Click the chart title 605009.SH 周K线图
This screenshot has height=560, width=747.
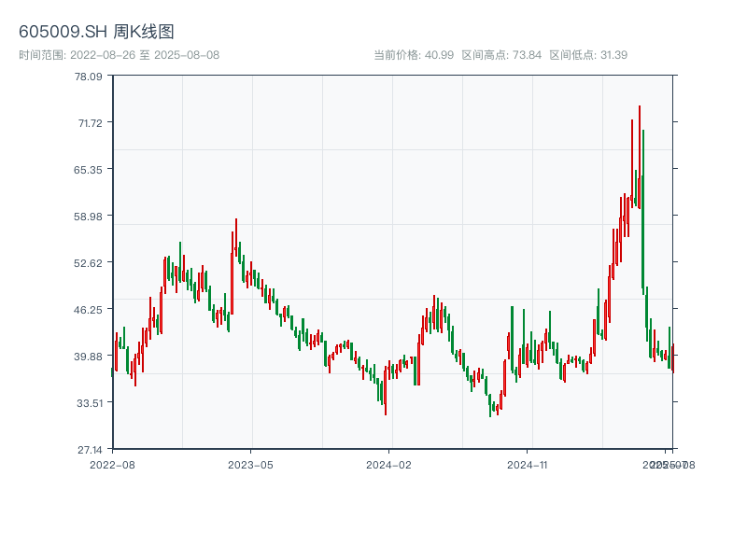[x=96, y=32]
